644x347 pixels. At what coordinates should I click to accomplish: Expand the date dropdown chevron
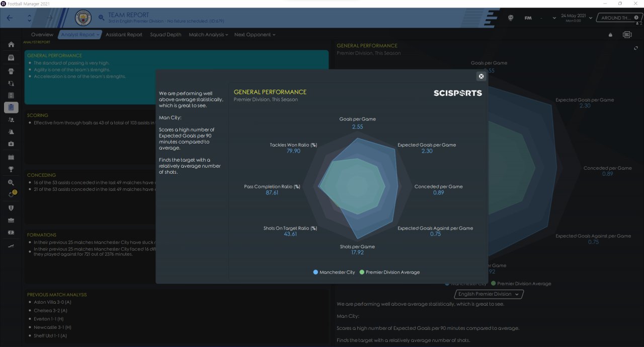(x=554, y=18)
